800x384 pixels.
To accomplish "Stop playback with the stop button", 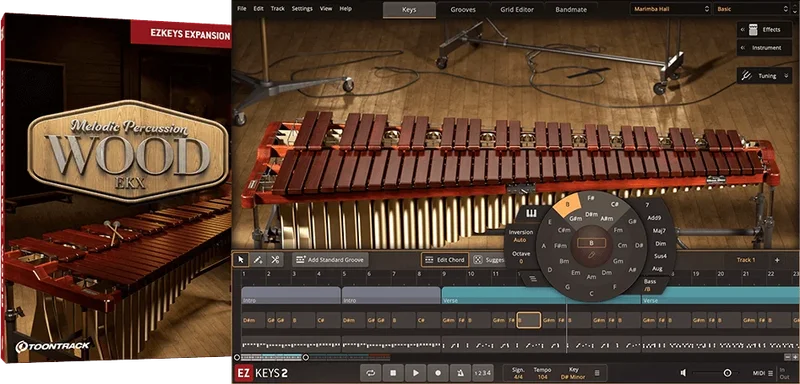I will (x=393, y=373).
